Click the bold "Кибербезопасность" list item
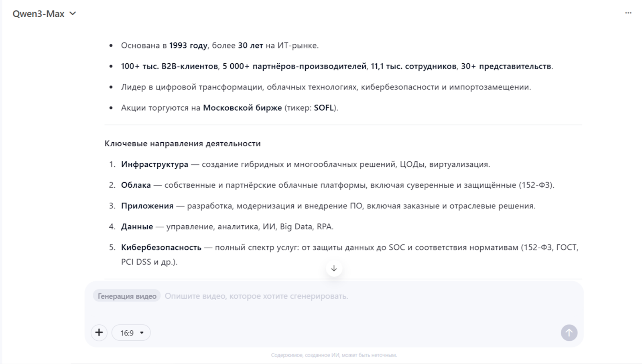This screenshot has height=364, width=642. (x=161, y=248)
